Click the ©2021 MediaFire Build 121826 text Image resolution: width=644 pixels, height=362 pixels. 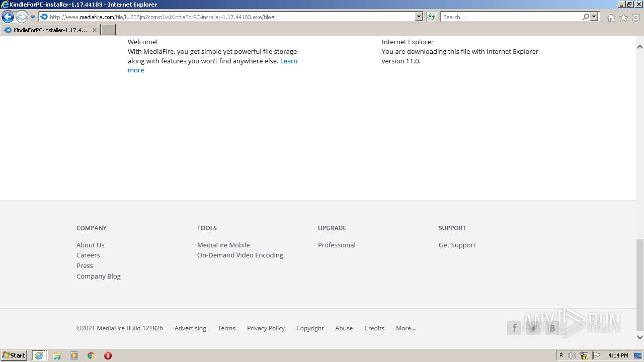point(120,328)
